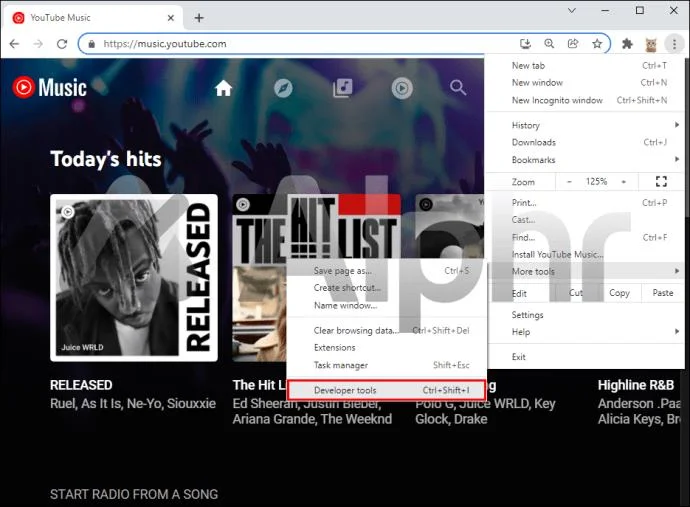Click the browser forward arrow
The image size is (690, 507).
[x=38, y=44]
